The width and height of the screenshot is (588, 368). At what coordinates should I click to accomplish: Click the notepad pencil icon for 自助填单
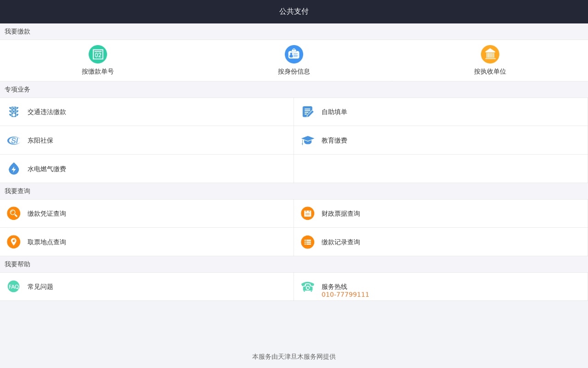pos(308,112)
